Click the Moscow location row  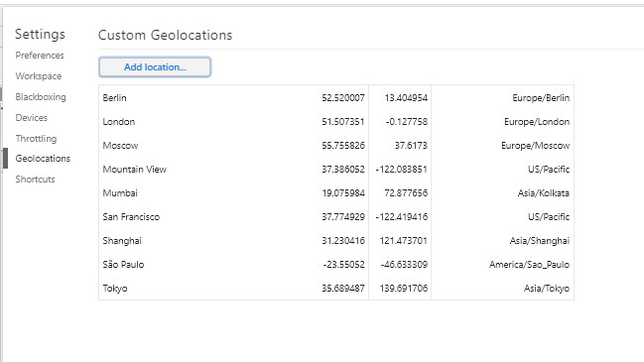[336, 145]
